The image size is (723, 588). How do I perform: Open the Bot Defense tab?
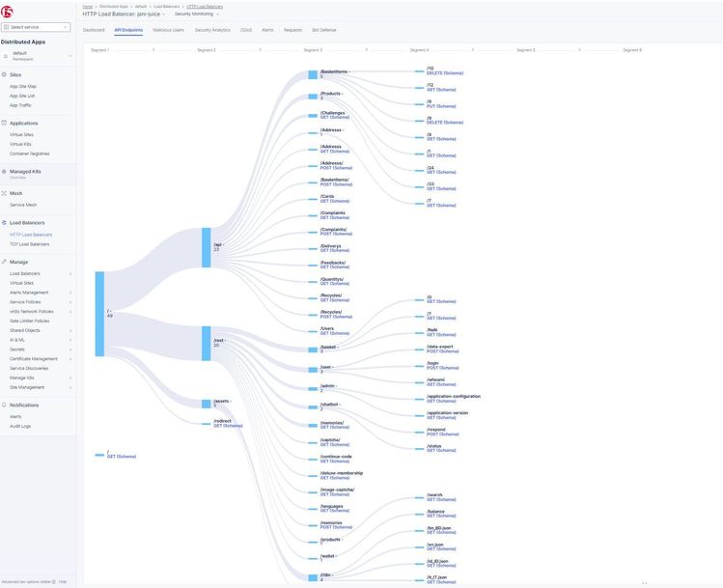pos(324,30)
